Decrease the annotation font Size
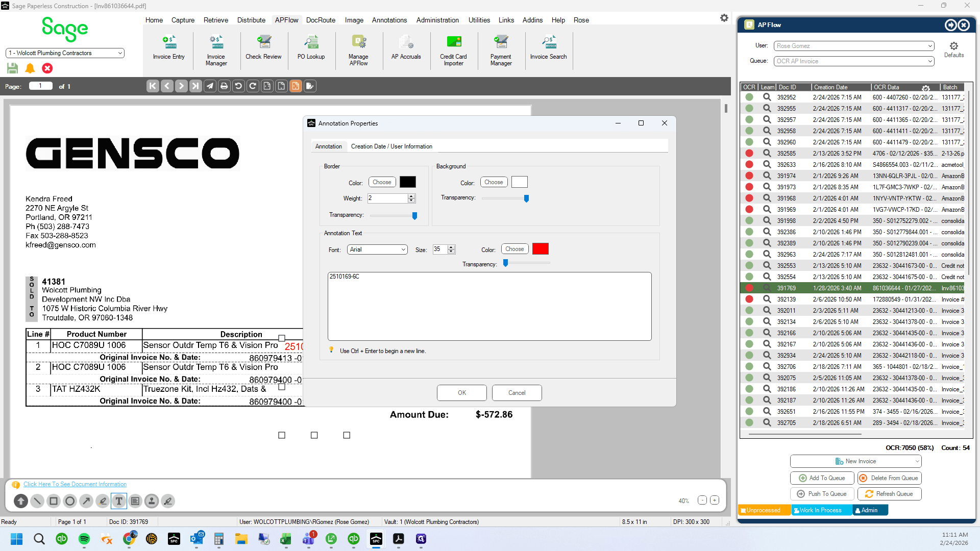The image size is (980, 551). coord(451,252)
